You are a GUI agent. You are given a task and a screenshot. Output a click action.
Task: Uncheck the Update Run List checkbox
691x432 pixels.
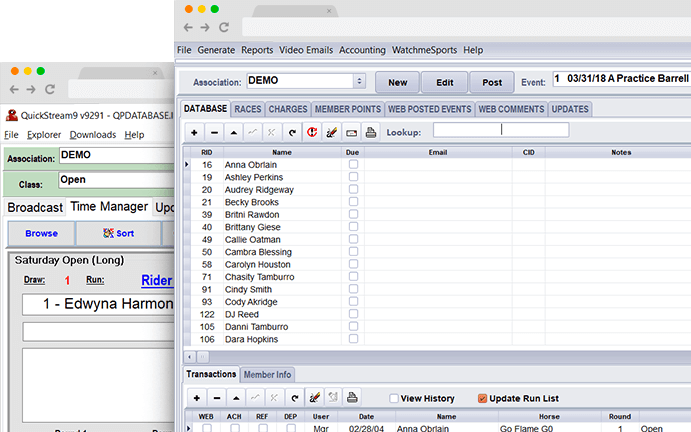point(483,398)
